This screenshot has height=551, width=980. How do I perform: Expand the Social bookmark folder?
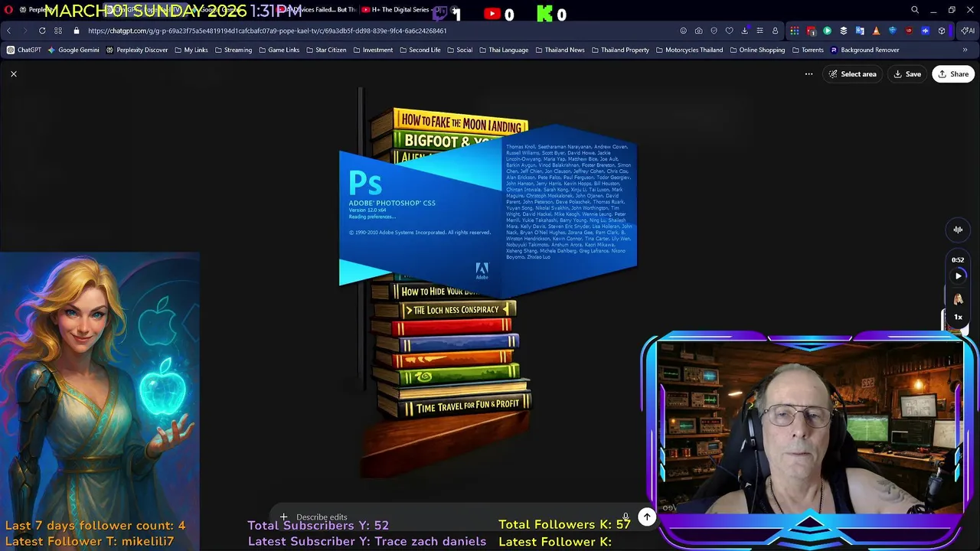pos(460,50)
